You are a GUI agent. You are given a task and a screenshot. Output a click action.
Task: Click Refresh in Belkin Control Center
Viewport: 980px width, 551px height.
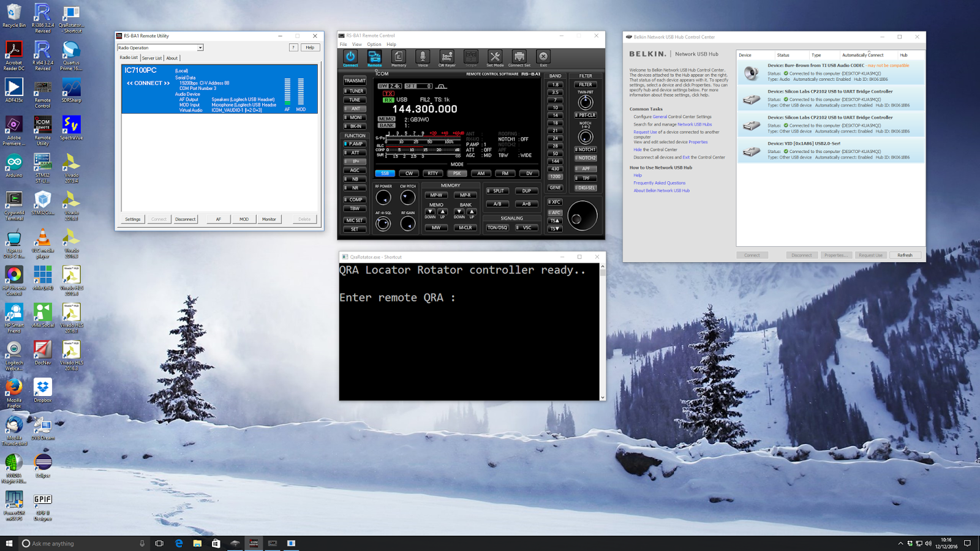pos(905,255)
